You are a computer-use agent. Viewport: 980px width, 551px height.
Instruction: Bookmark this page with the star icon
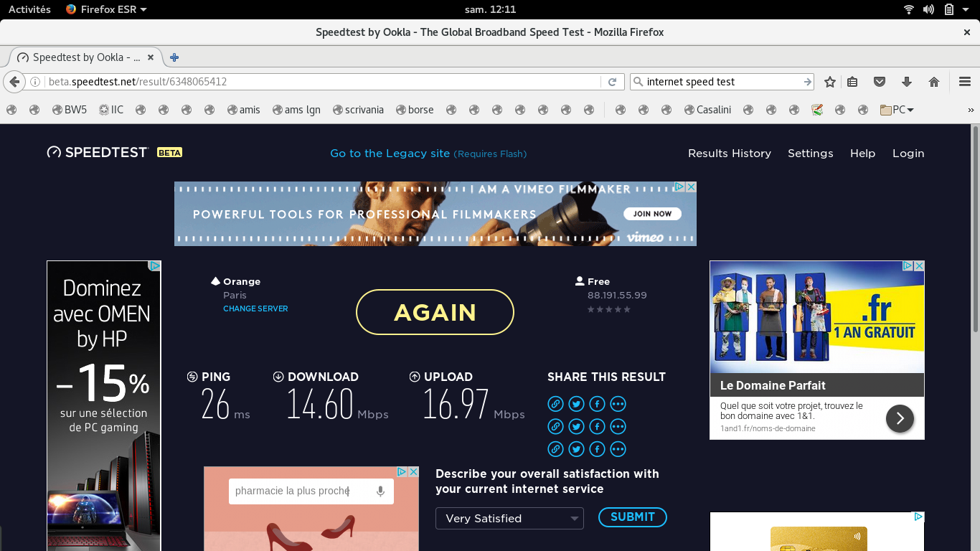[830, 82]
